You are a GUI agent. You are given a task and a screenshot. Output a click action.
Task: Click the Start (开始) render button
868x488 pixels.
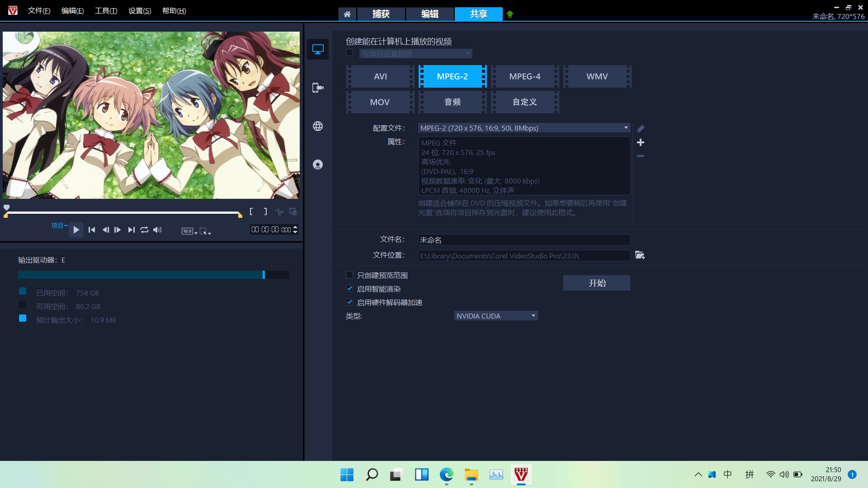pos(597,283)
